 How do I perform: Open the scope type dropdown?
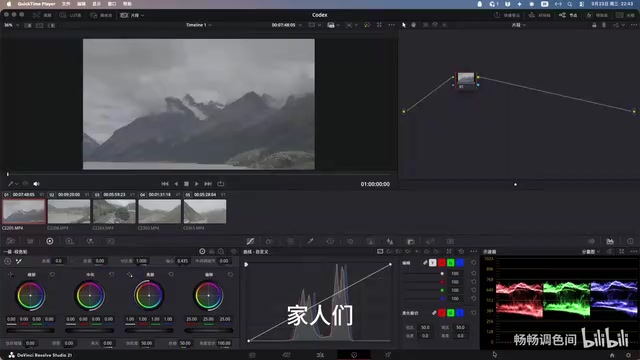pyautogui.click(x=591, y=252)
